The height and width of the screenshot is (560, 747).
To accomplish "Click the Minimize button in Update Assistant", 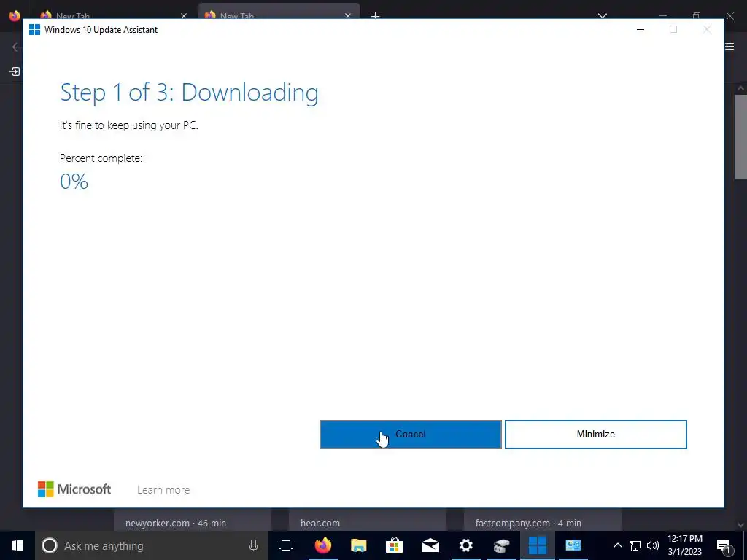I will coord(595,435).
